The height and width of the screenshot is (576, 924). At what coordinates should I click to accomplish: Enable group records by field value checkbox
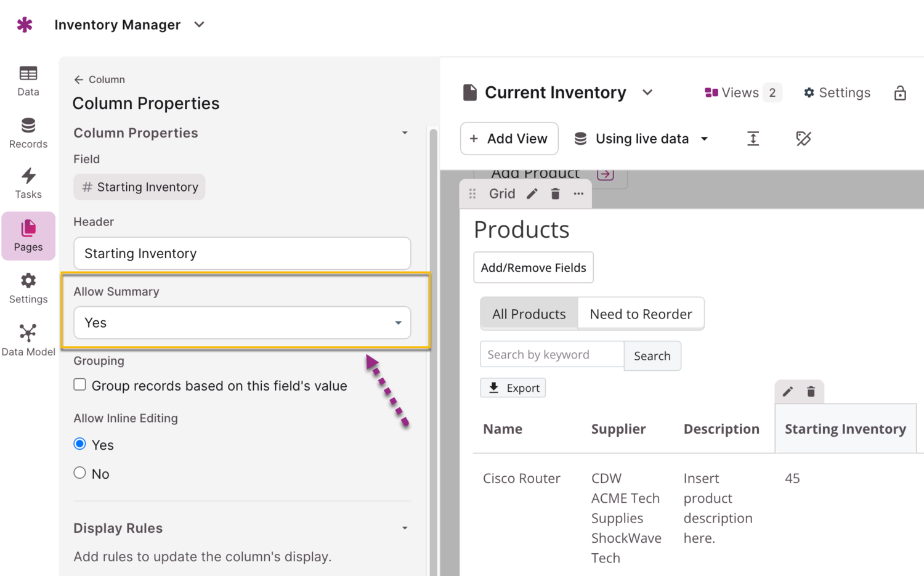[80, 385]
